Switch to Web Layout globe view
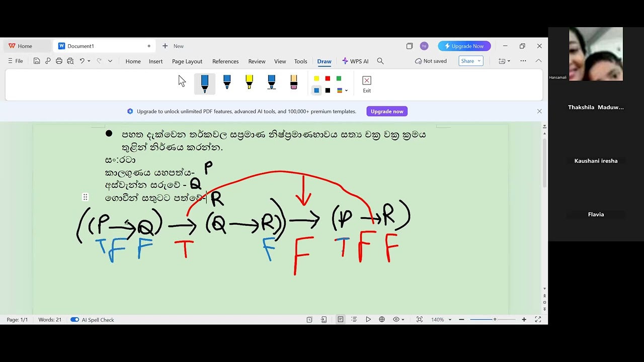 (382, 320)
